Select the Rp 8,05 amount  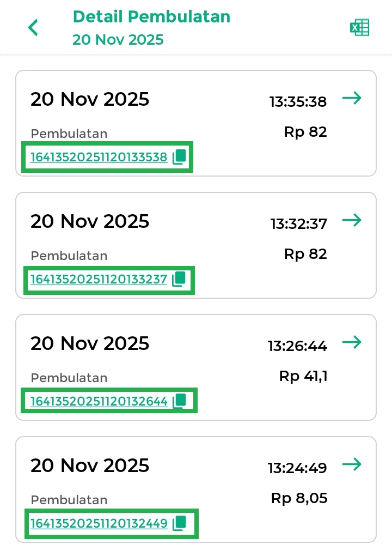point(299,498)
